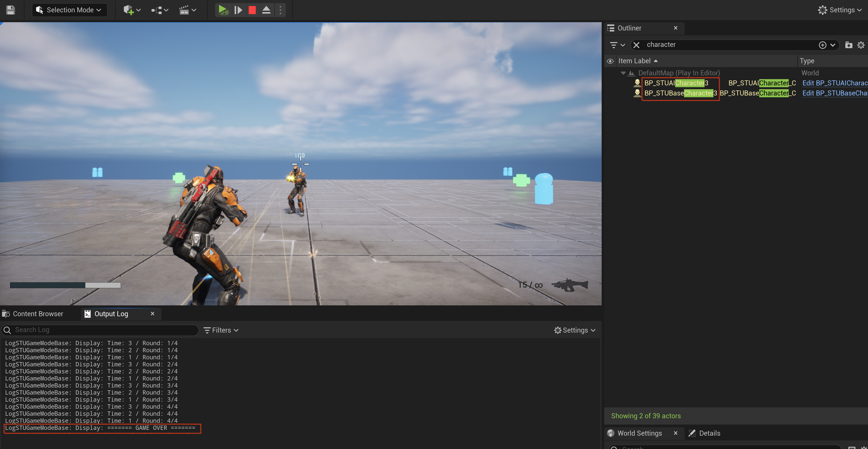
Task: Click the green Play button
Action: (x=223, y=10)
